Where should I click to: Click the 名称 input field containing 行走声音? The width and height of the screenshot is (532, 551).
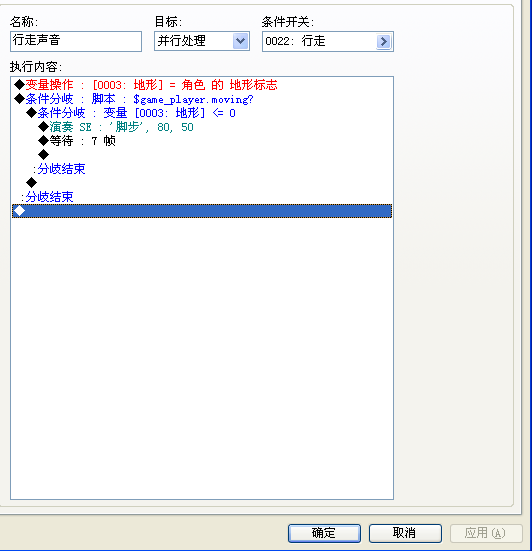[76, 41]
